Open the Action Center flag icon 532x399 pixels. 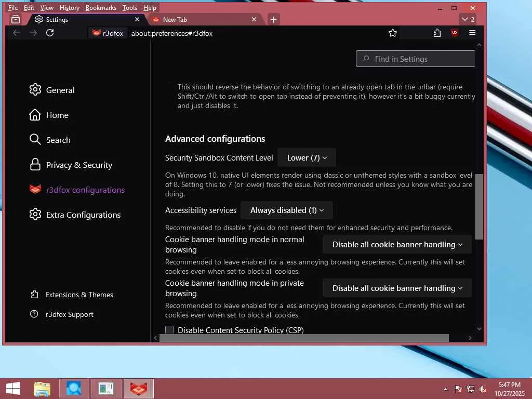[x=458, y=389]
